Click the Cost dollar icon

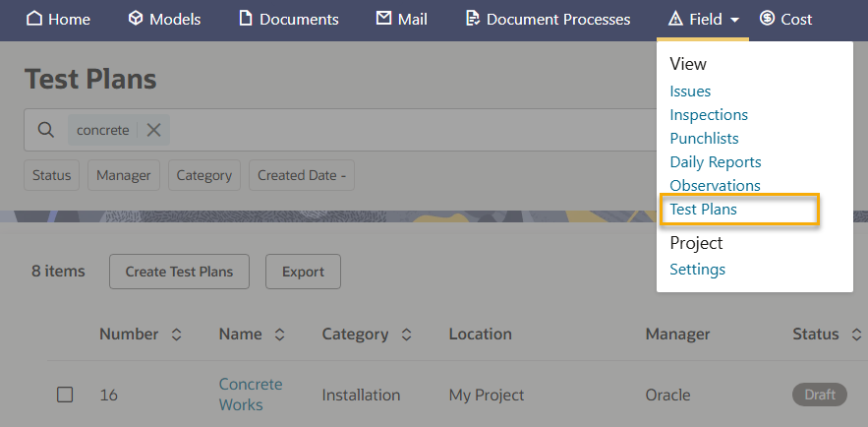[768, 19]
